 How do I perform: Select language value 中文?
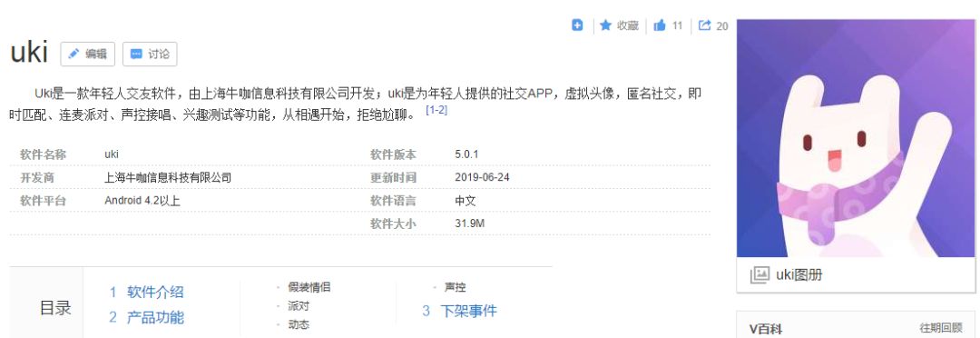tap(465, 201)
